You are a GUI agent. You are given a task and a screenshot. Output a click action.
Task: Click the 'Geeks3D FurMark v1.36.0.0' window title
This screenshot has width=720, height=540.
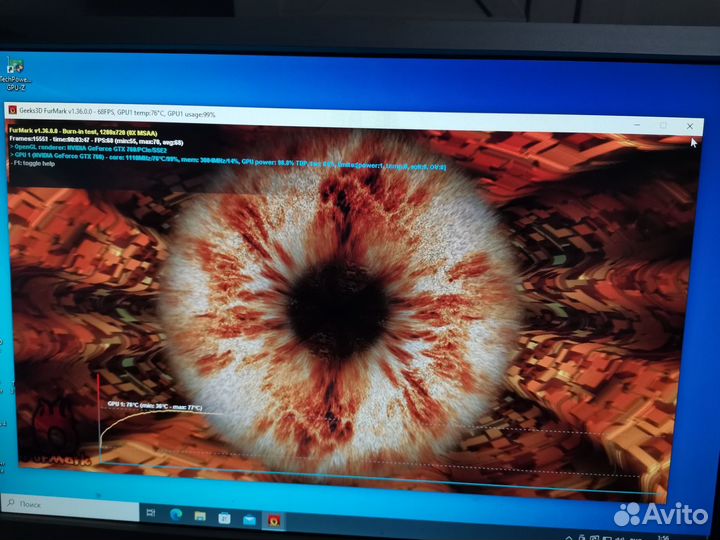point(56,111)
